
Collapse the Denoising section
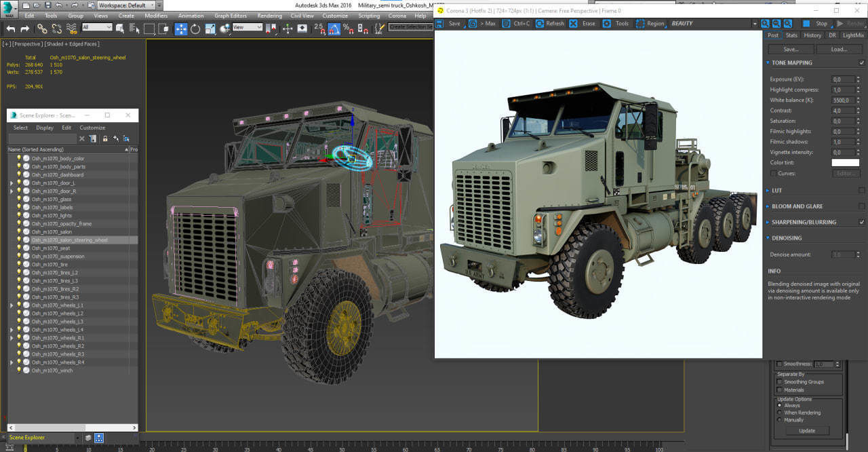pyautogui.click(x=768, y=238)
